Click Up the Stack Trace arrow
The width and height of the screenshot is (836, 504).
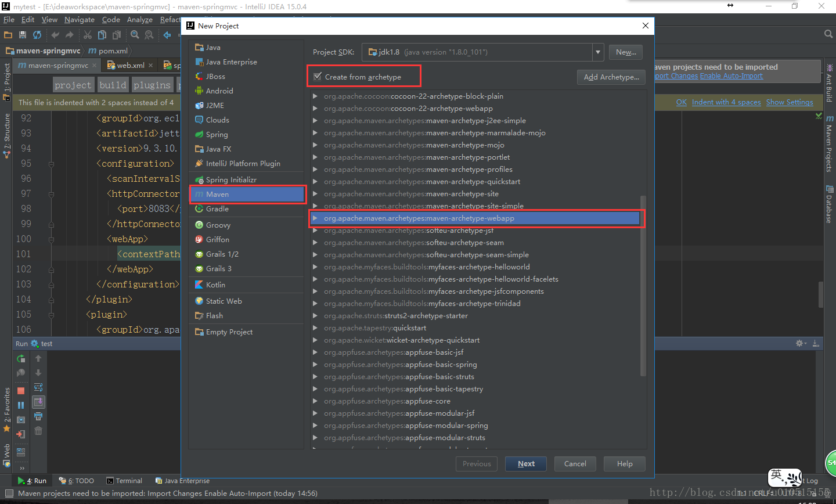[38, 359]
